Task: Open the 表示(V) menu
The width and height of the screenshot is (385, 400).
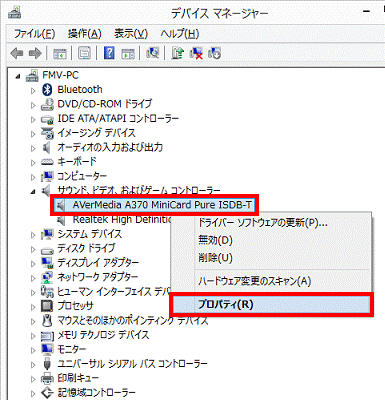Action: pyautogui.click(x=131, y=34)
